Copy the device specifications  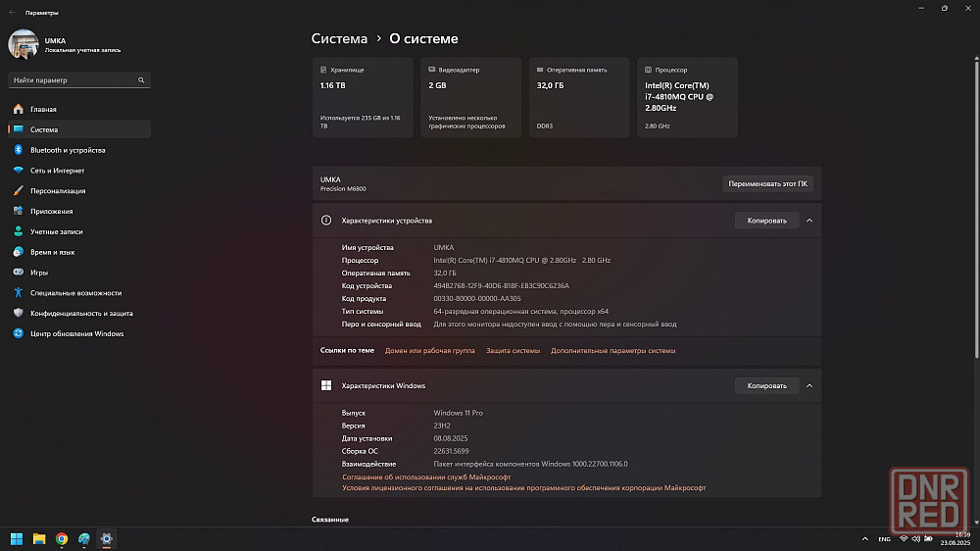[767, 221]
